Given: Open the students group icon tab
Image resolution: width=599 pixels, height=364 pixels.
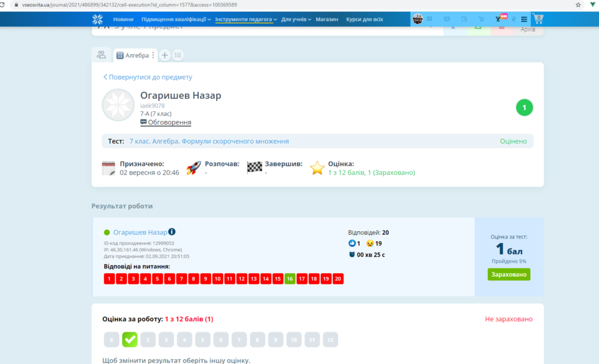Looking at the screenshot, I should pyautogui.click(x=101, y=55).
